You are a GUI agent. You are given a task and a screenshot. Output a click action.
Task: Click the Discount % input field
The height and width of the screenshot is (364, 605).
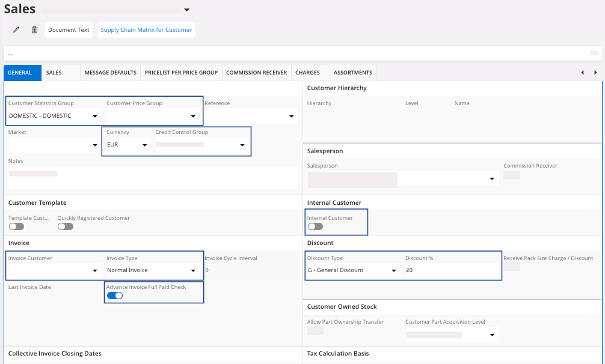pos(451,270)
